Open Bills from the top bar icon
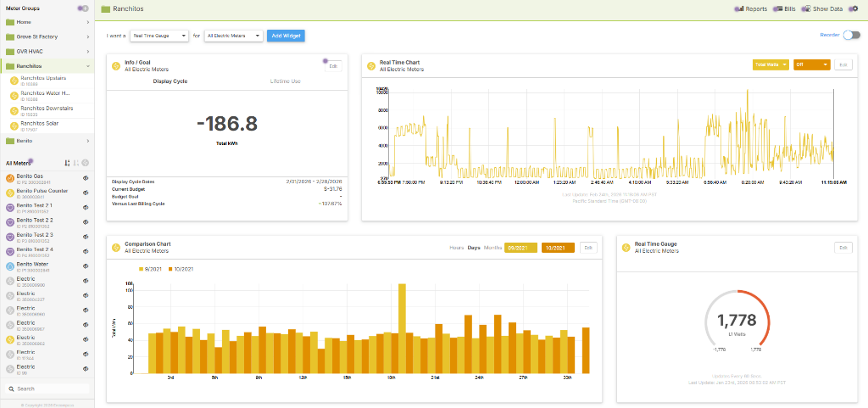This screenshot has height=408, width=868. [x=778, y=8]
